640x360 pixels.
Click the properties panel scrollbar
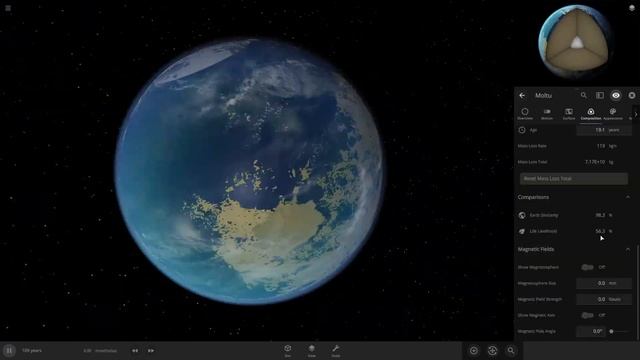[638, 292]
